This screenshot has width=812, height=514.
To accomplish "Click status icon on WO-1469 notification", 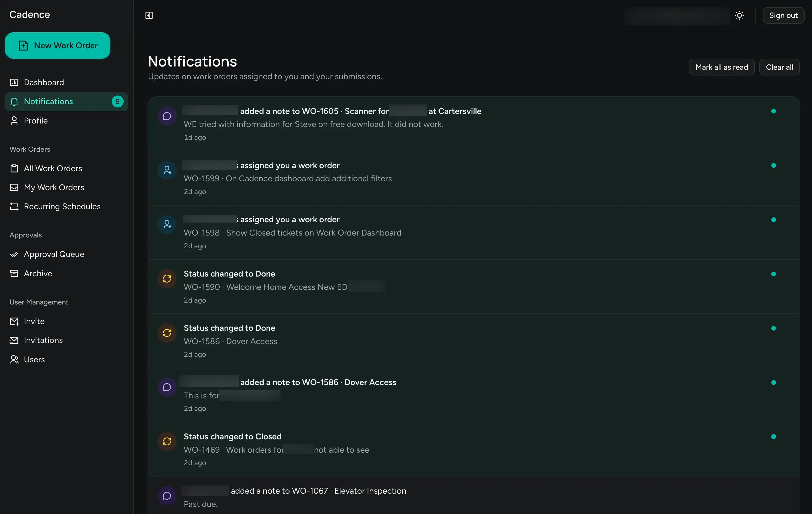I will (x=167, y=442).
